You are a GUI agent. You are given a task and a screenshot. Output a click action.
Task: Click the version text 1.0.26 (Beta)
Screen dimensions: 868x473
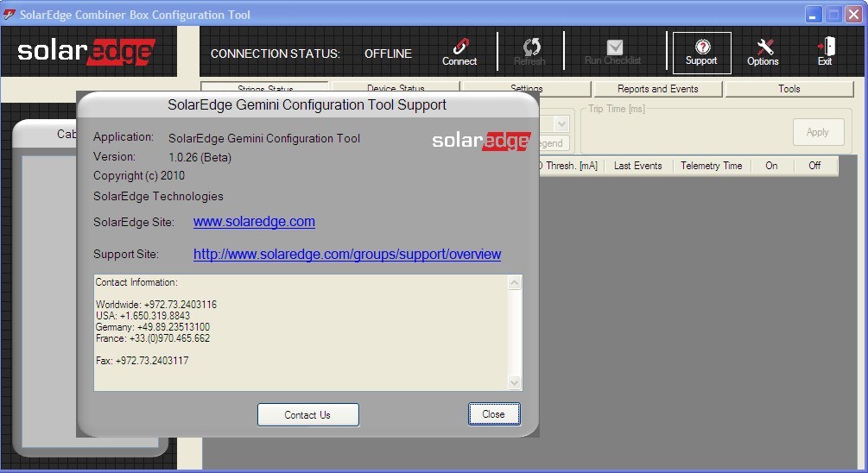(x=200, y=157)
